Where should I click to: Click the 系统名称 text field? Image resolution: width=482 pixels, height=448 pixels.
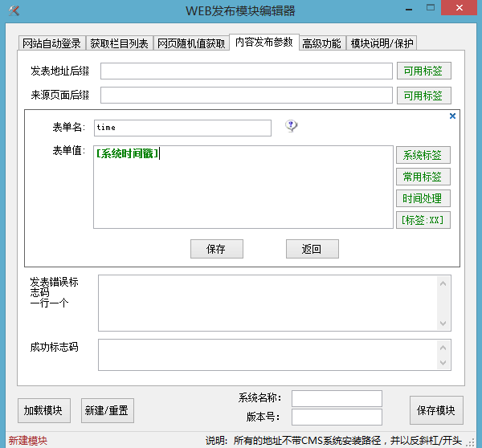[337, 398]
